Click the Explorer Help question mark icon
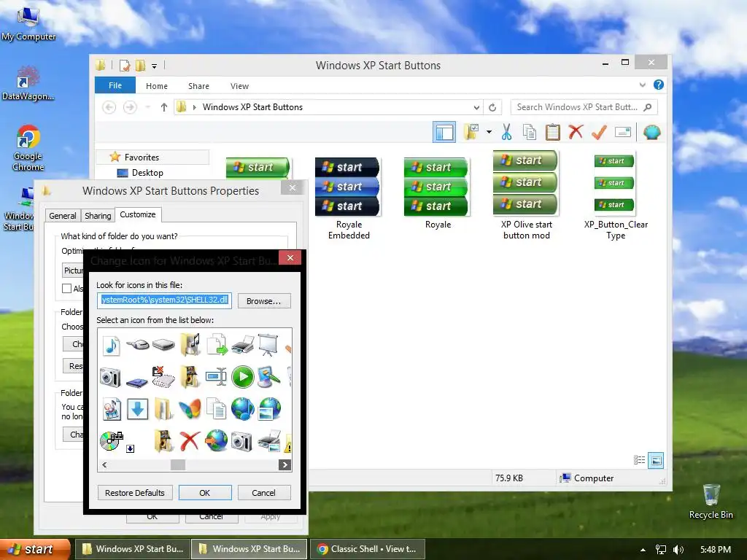 [x=659, y=85]
